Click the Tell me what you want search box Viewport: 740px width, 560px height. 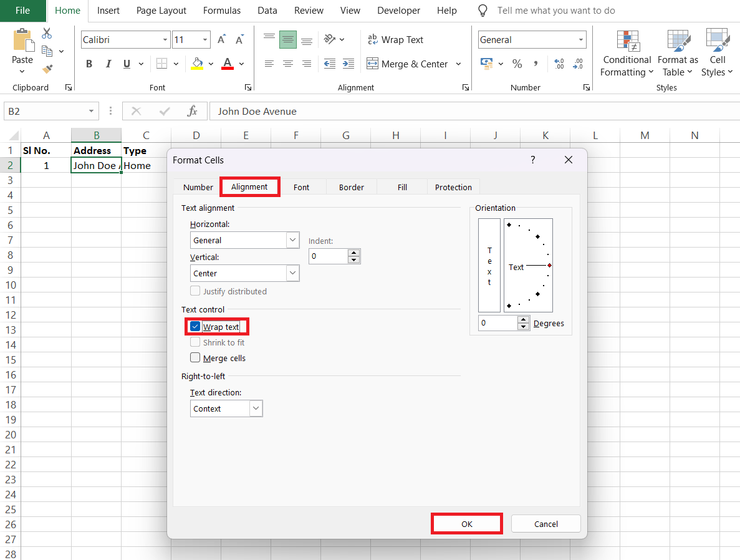[x=556, y=11]
